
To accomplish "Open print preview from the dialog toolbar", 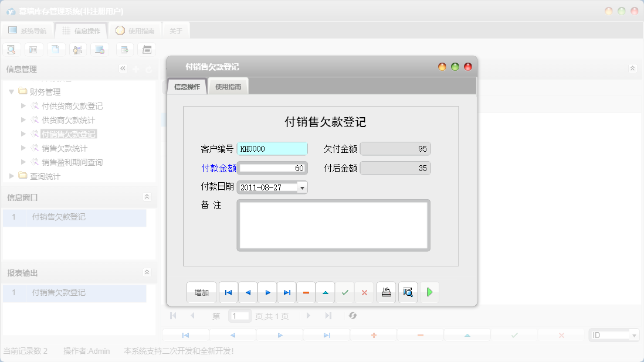I will pyautogui.click(x=408, y=292).
